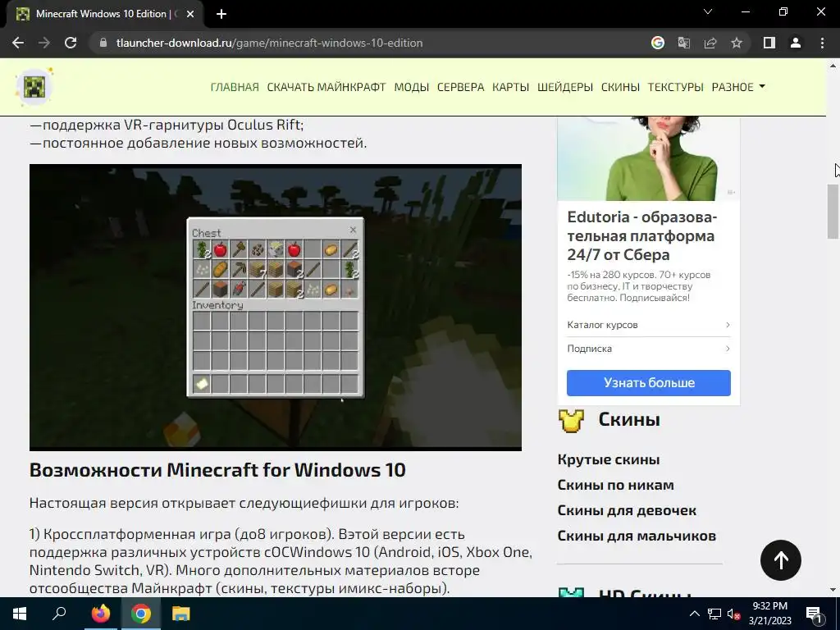Open the ГЛАВНАЯ menu item
This screenshot has width=840, height=630.
[235, 87]
